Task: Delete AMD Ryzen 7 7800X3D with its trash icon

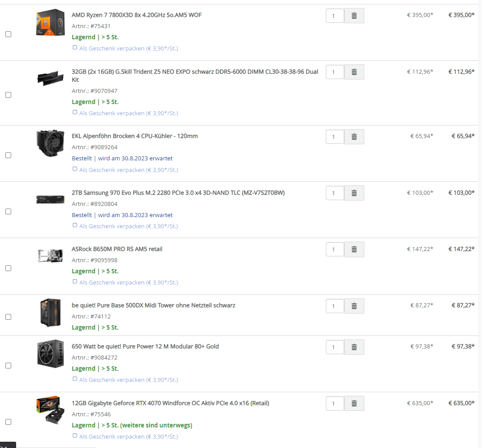Action: point(354,16)
